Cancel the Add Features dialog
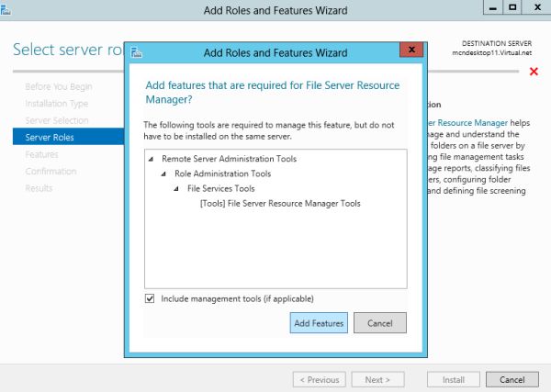 379,323
